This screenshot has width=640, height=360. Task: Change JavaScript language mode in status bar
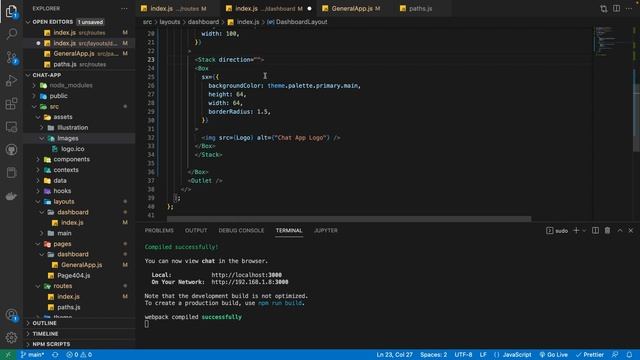pos(517,355)
